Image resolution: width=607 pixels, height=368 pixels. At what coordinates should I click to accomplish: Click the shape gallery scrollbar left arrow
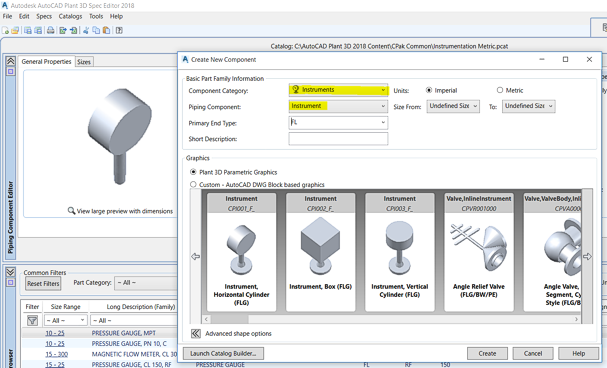point(206,319)
